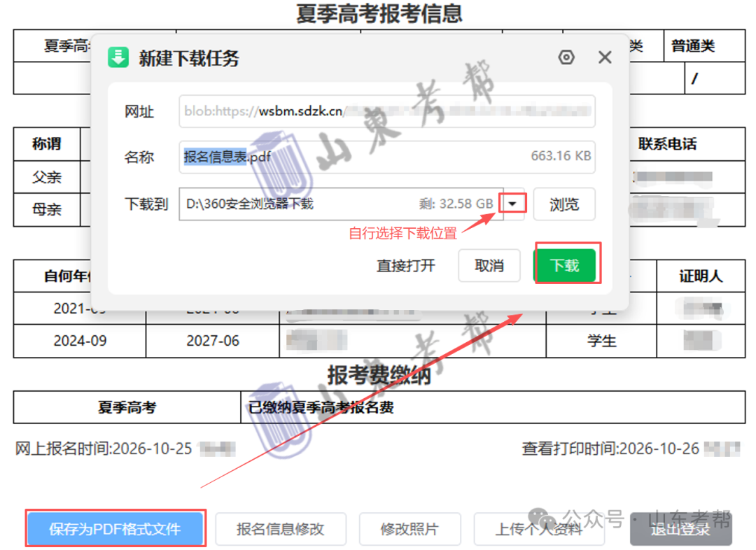This screenshot has width=756, height=550.
Task: Click the 普通类 cell
Action: pyautogui.click(x=704, y=45)
